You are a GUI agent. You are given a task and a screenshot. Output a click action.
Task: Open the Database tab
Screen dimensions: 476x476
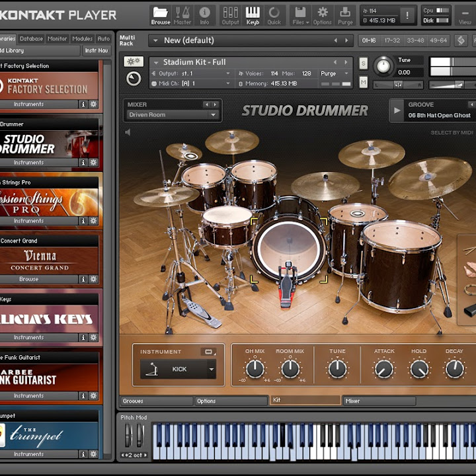[31, 39]
